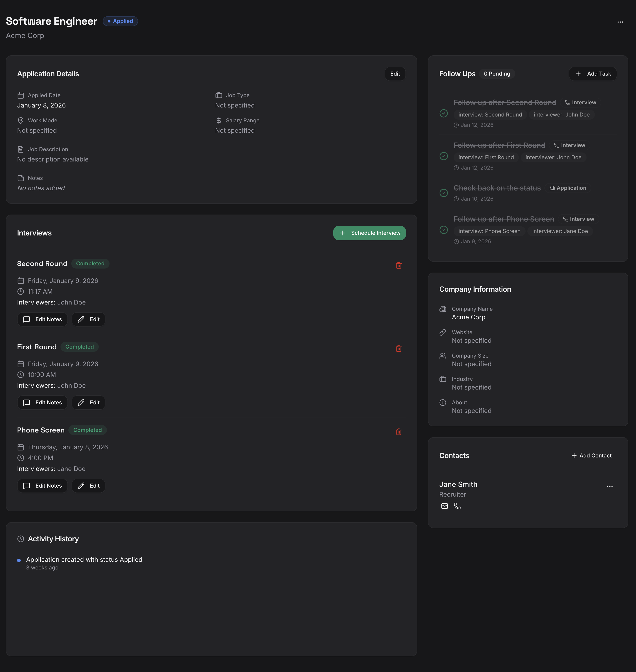Screen dimensions: 636x672
Task: Edit the First Round interview
Action: click(88, 402)
